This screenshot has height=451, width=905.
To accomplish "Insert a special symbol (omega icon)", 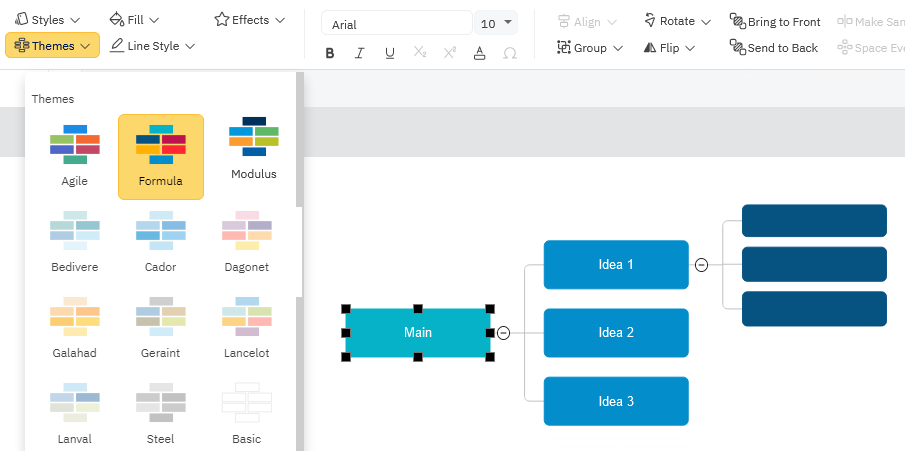I will 509,53.
